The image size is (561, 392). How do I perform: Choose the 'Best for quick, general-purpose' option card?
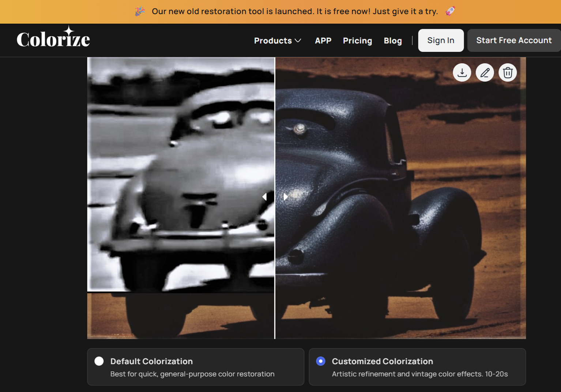196,367
